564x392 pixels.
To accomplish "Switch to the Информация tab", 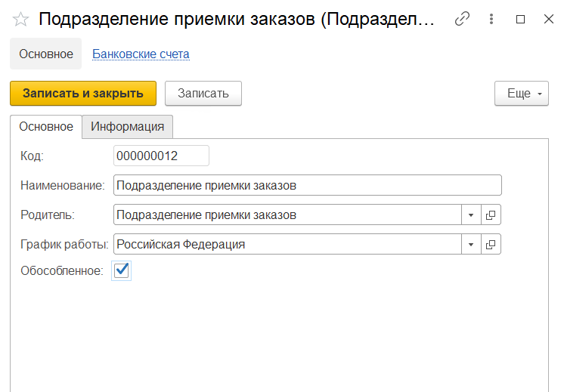I will [127, 127].
